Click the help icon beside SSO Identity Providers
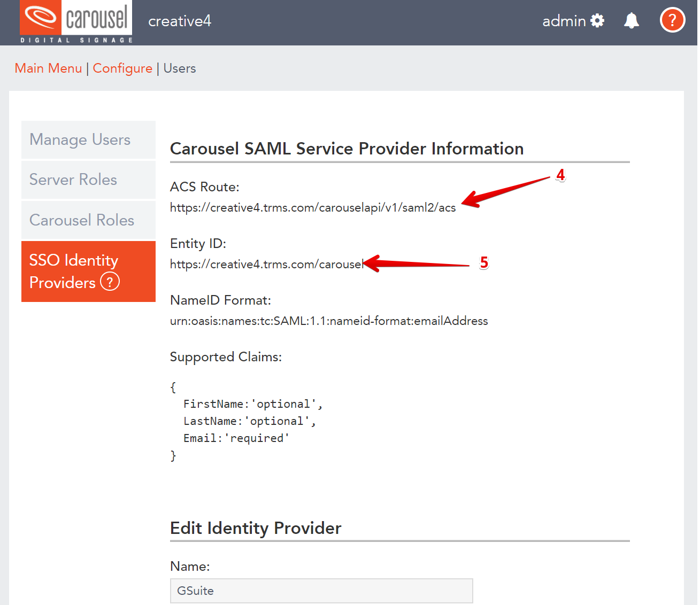The image size is (700, 605). [110, 281]
